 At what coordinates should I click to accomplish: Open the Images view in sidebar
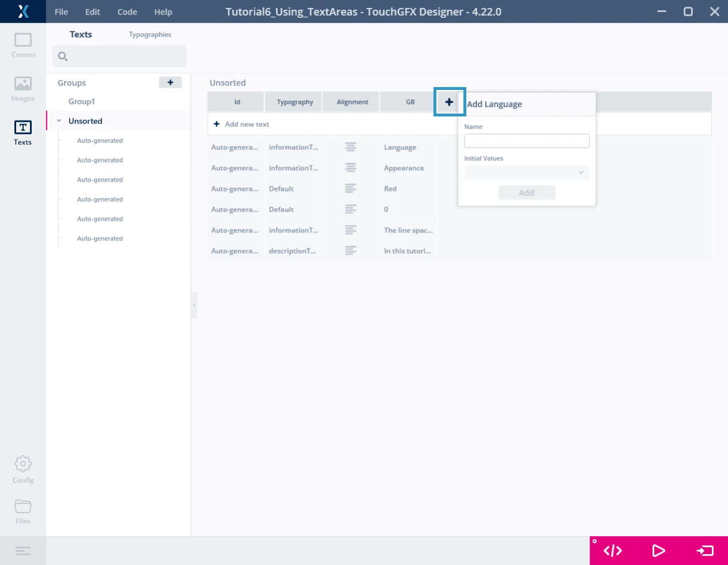23,89
